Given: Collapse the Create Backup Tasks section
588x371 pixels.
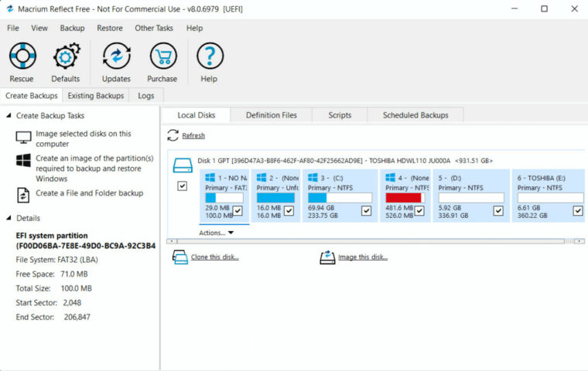Looking at the screenshot, I should click(x=9, y=115).
